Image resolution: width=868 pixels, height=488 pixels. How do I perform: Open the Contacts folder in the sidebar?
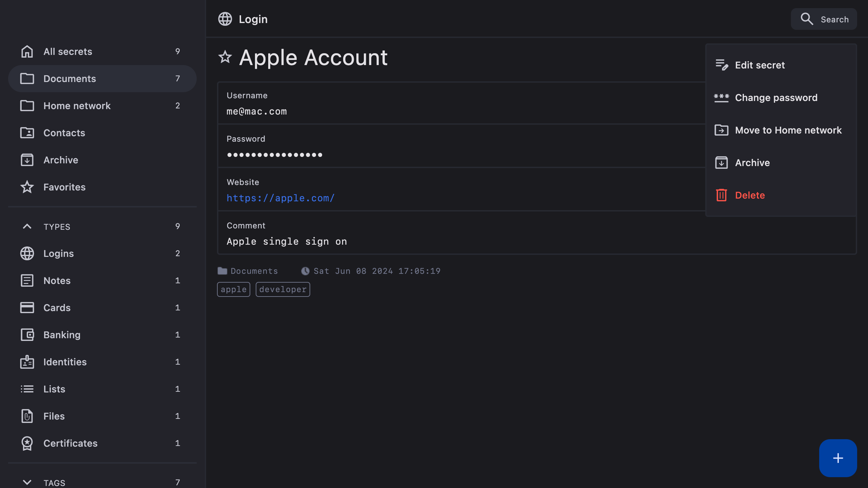click(x=64, y=133)
